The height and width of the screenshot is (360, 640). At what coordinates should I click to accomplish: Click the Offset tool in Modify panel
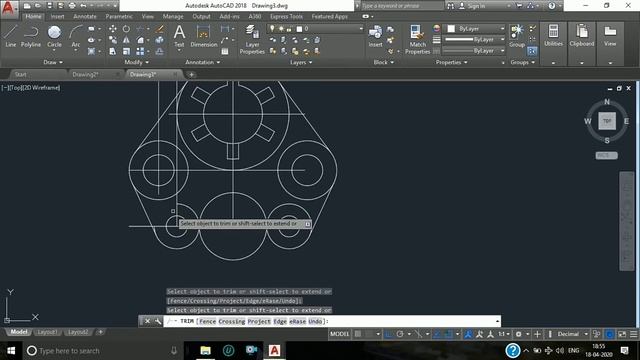click(x=160, y=51)
